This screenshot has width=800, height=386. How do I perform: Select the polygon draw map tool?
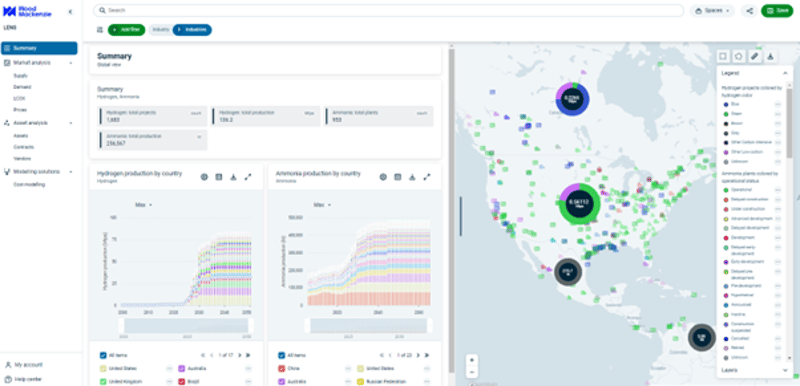click(739, 56)
